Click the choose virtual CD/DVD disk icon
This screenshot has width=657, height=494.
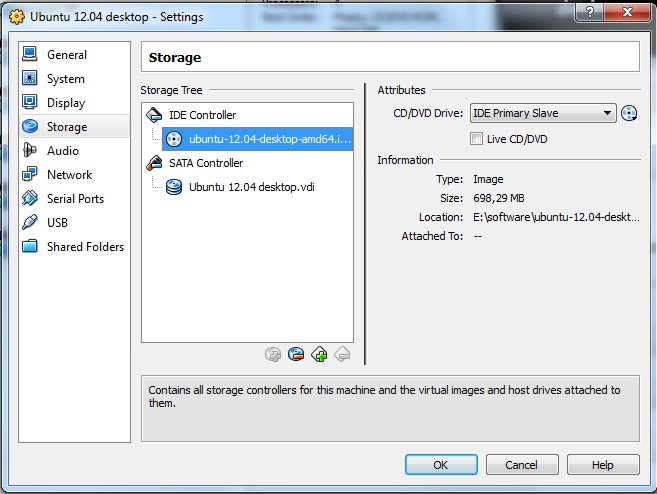[629, 113]
